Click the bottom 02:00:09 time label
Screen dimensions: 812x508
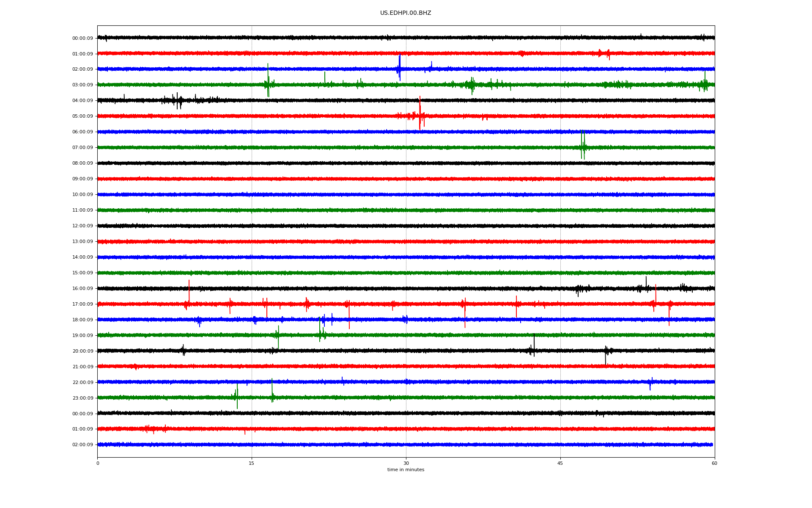(x=82, y=445)
